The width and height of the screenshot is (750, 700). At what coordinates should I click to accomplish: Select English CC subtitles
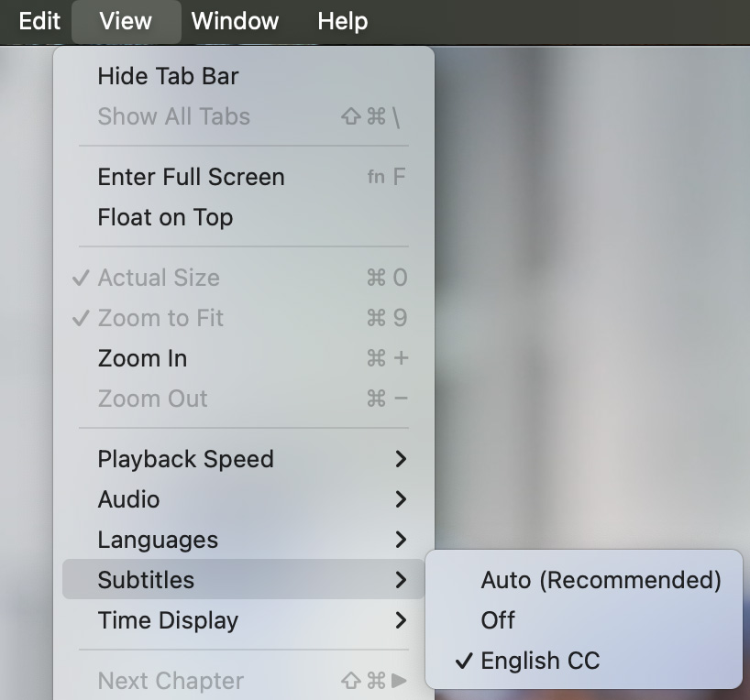tap(540, 661)
